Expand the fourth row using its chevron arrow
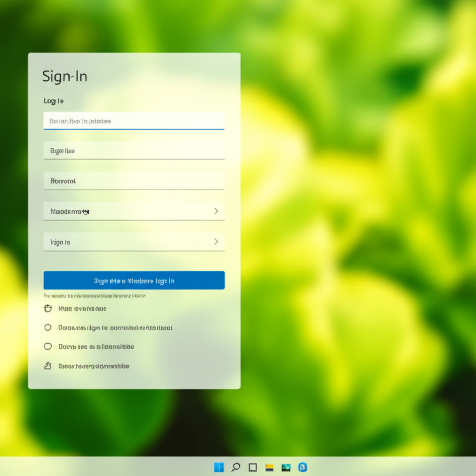Image resolution: width=476 pixels, height=476 pixels. [216, 211]
